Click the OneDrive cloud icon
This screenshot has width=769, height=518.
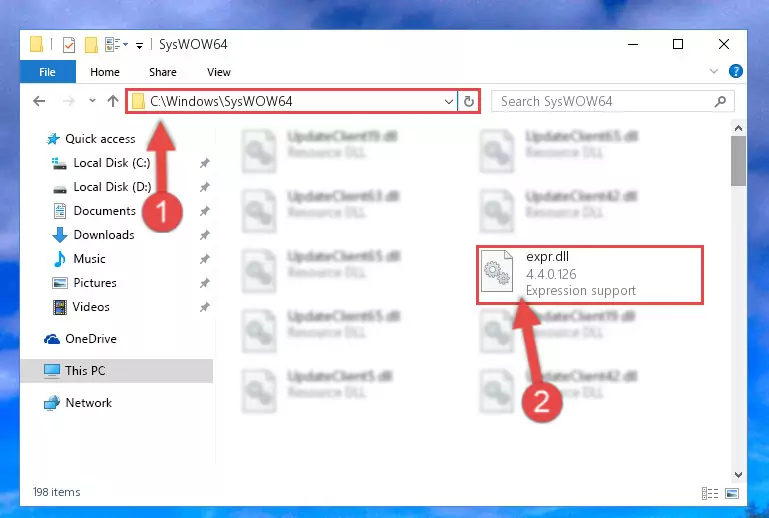coord(52,339)
